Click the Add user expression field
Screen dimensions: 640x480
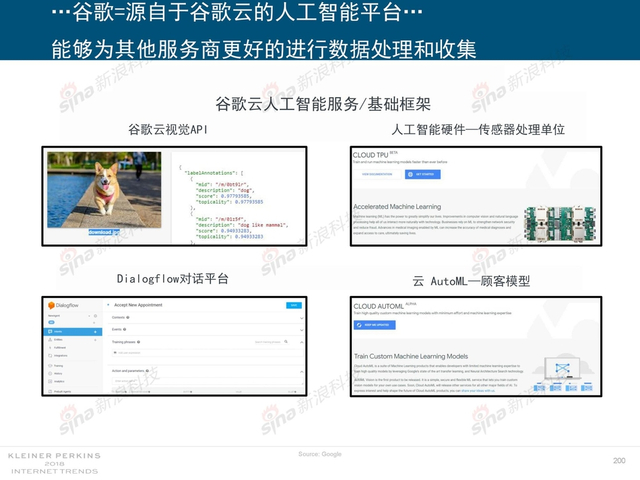[207, 353]
